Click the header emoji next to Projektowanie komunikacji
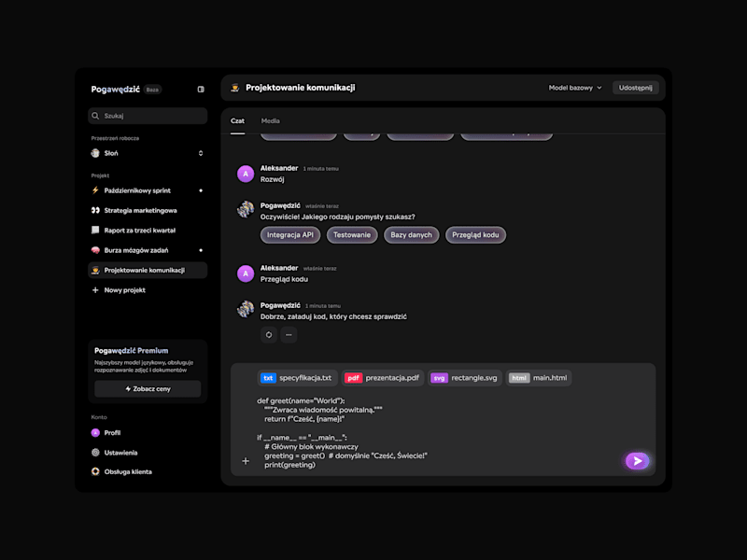Image resolution: width=747 pixels, height=560 pixels. (235, 88)
